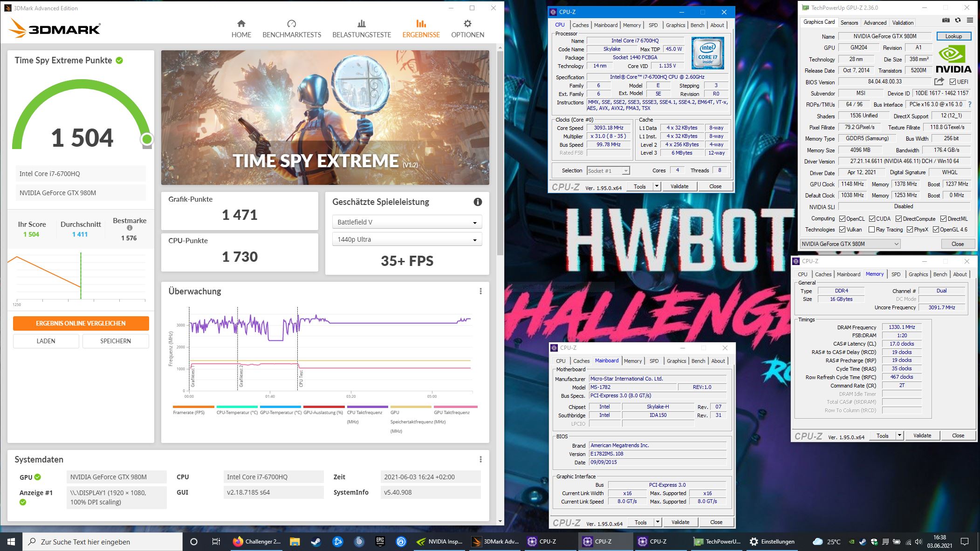Click the Framerate (FPS) orange legend swatch
This screenshot has height=551, width=980.
(193, 407)
